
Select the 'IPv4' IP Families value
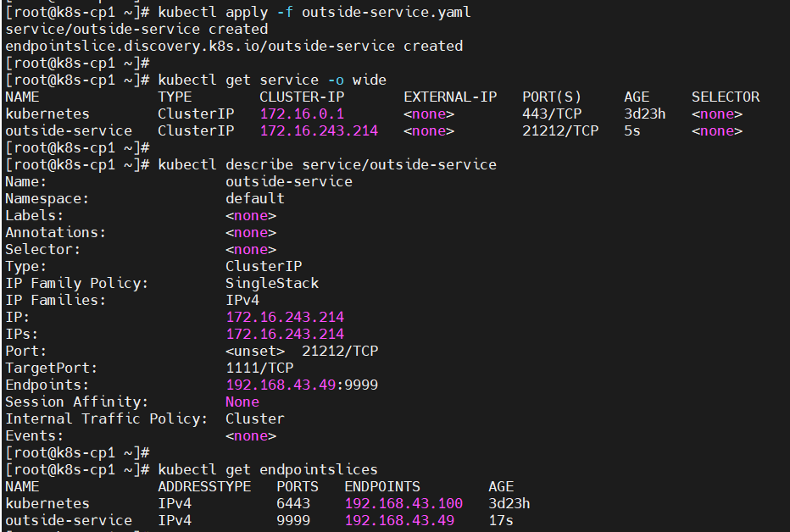[x=242, y=301]
